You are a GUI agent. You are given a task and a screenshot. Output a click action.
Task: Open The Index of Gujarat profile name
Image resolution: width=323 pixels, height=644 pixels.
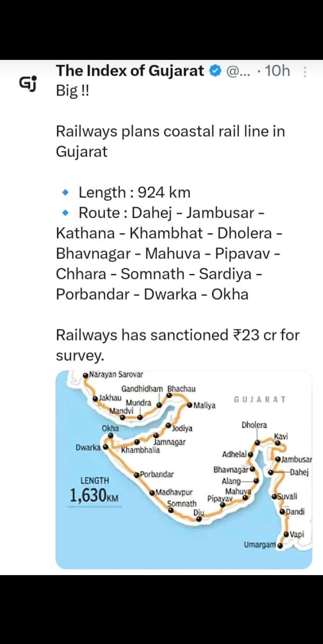click(x=130, y=71)
